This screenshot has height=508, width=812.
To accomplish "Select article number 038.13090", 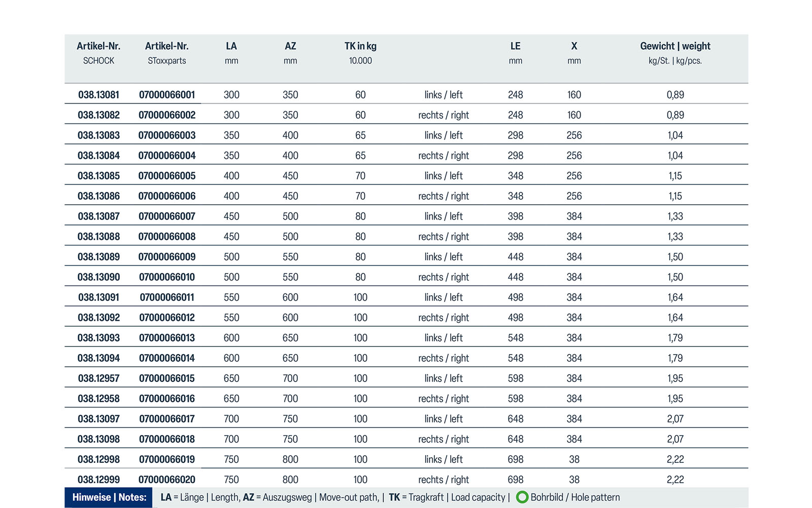I will coord(98,277).
